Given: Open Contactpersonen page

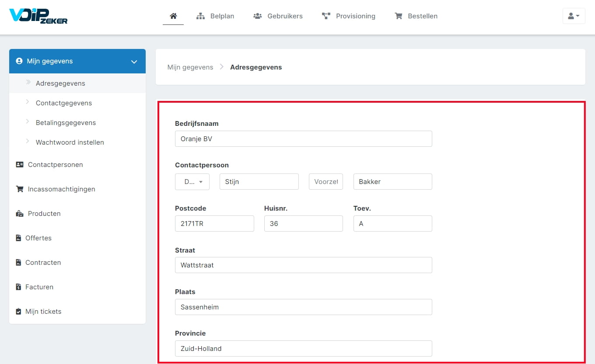Looking at the screenshot, I should pos(77,165).
